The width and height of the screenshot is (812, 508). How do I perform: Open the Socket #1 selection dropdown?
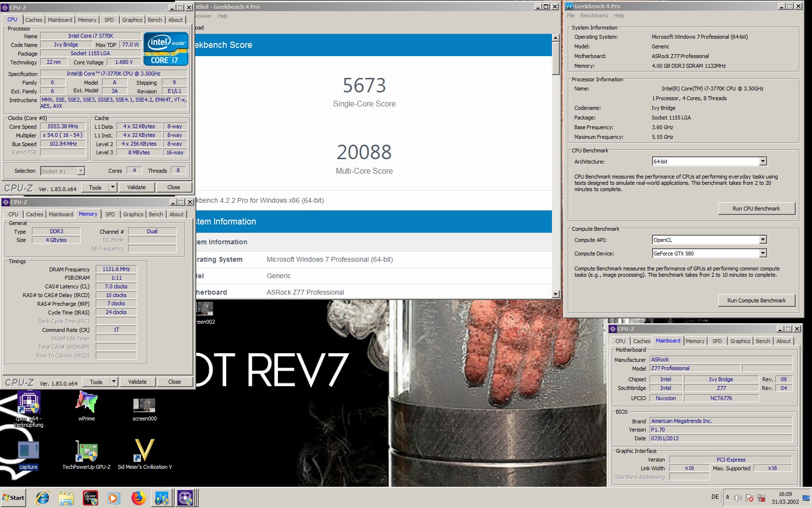point(63,171)
